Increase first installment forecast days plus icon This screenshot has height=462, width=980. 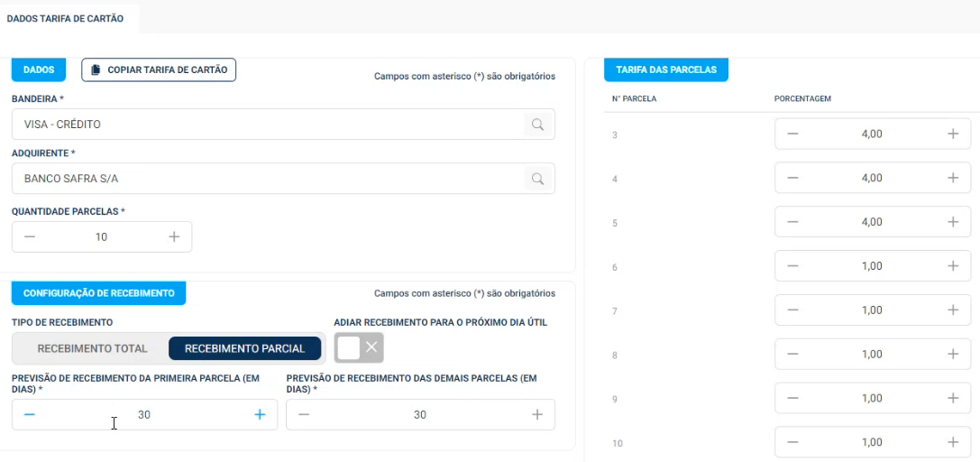point(260,415)
